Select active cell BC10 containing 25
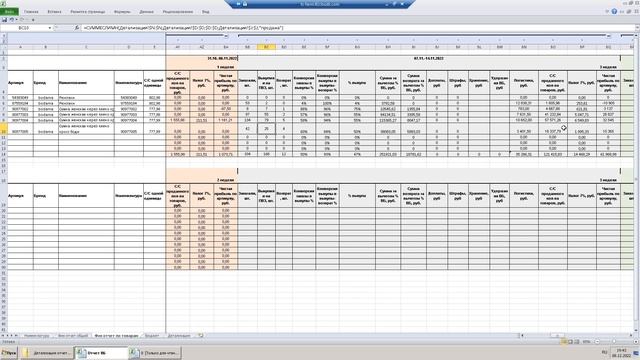 [x=266, y=129]
